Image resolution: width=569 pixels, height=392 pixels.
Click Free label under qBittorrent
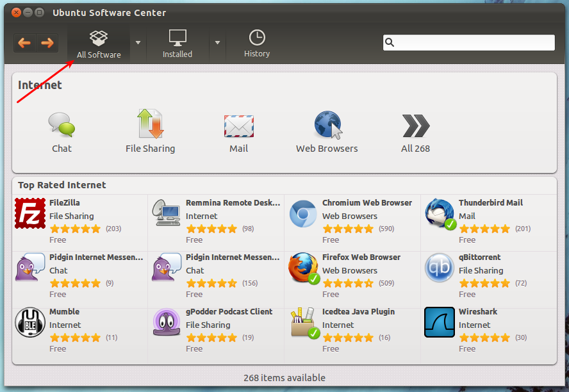pyautogui.click(x=467, y=295)
